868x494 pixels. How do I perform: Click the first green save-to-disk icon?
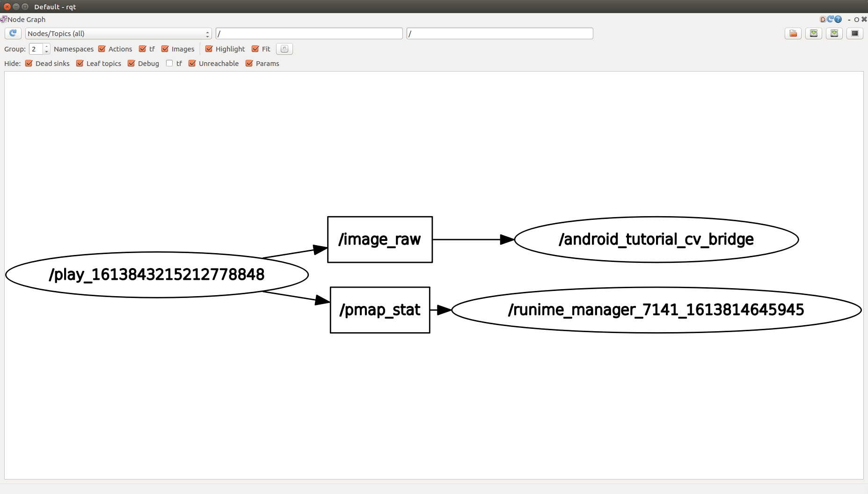[x=813, y=33]
